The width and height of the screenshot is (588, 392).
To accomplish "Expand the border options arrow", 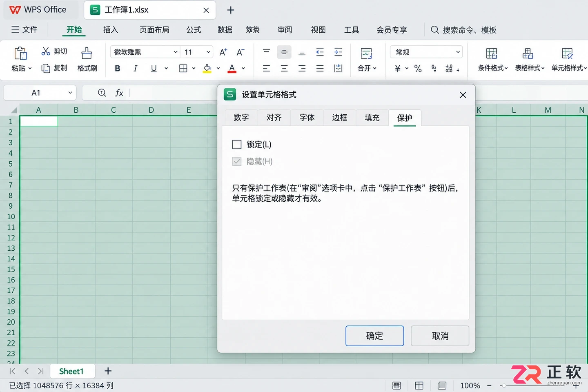I will point(194,68).
